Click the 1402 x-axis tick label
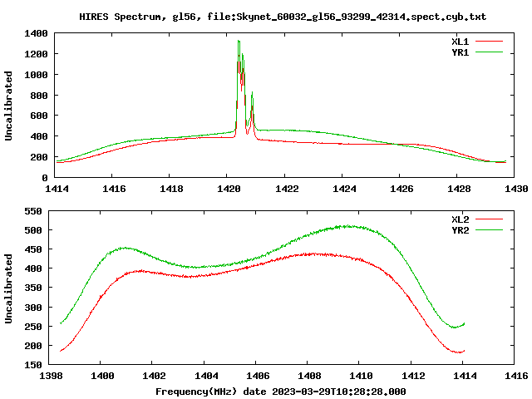The image size is (532, 399). [x=154, y=376]
